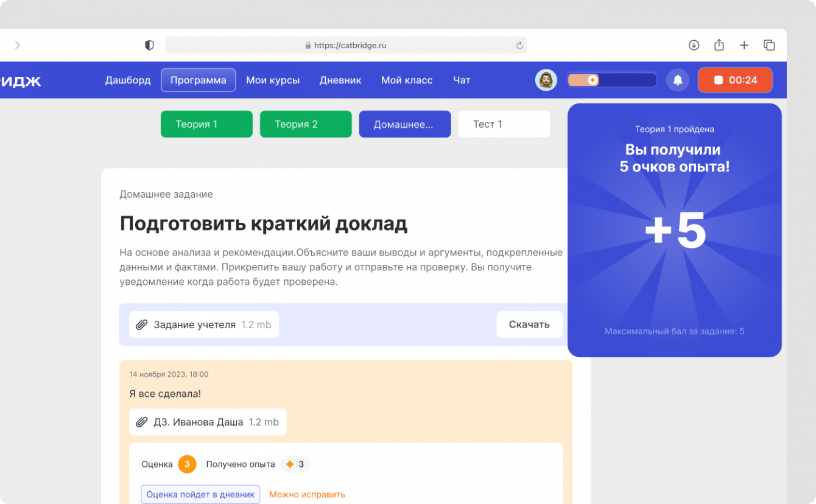Show the tab overview icon
This screenshot has width=816, height=504.
(x=769, y=45)
